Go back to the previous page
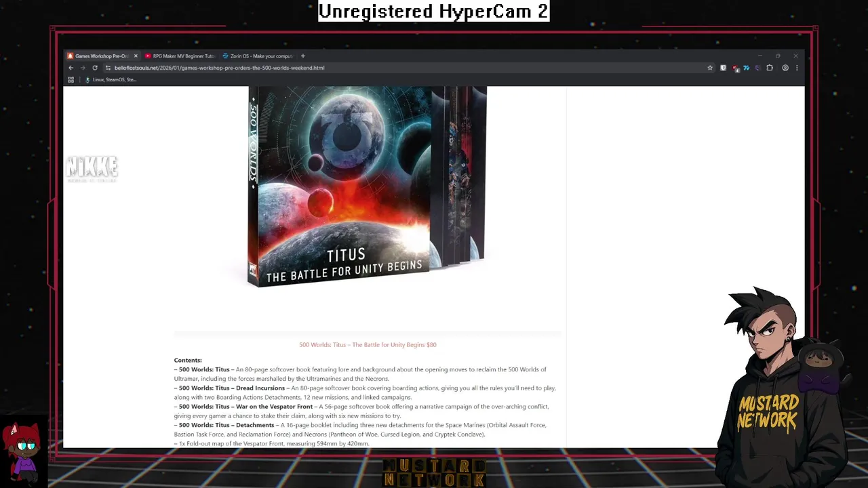 (71, 68)
